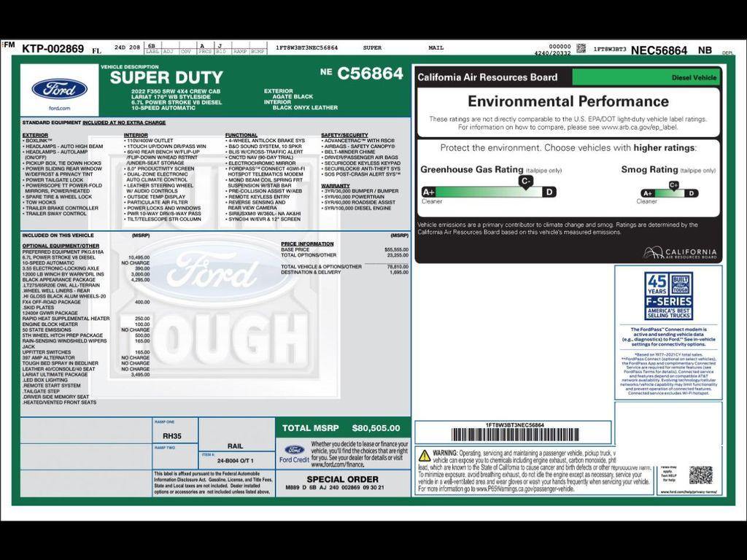Click the Ford oval logo at top left
The image size is (747, 560).
pyautogui.click(x=60, y=90)
